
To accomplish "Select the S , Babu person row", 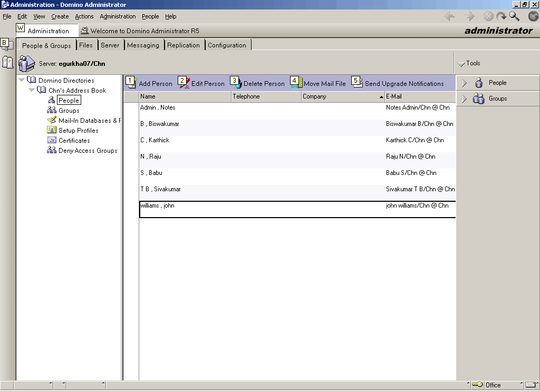I will coord(297,176).
